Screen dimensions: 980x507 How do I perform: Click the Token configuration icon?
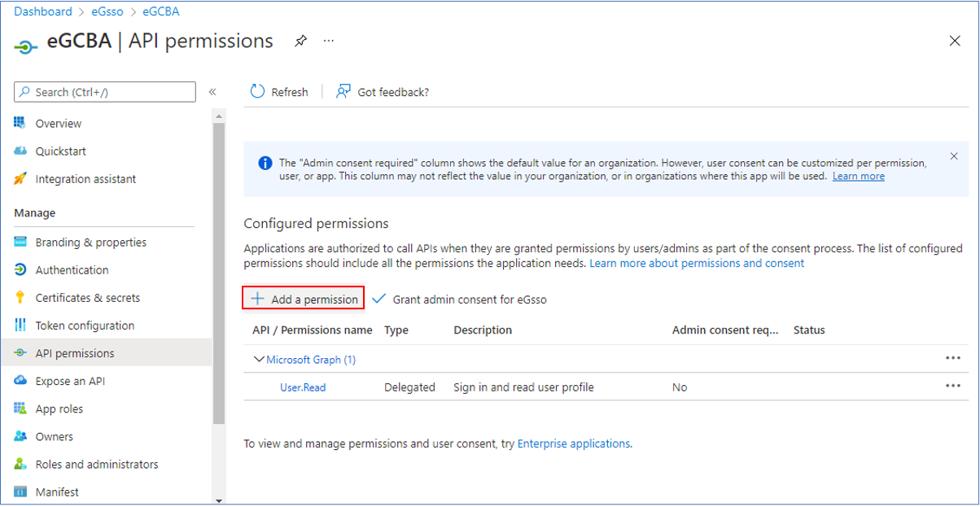(20, 325)
